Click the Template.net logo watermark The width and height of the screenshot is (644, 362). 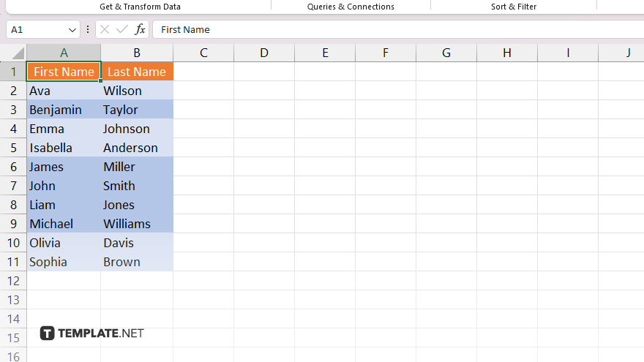(92, 333)
